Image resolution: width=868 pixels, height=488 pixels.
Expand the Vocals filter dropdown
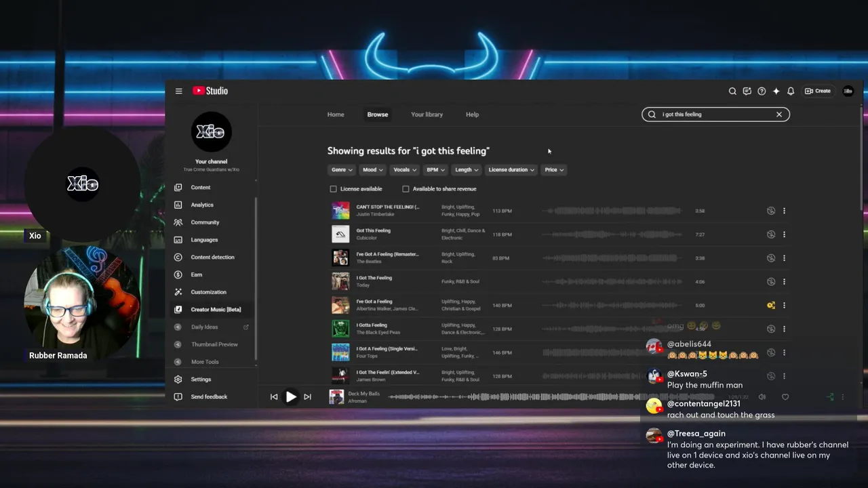point(405,170)
